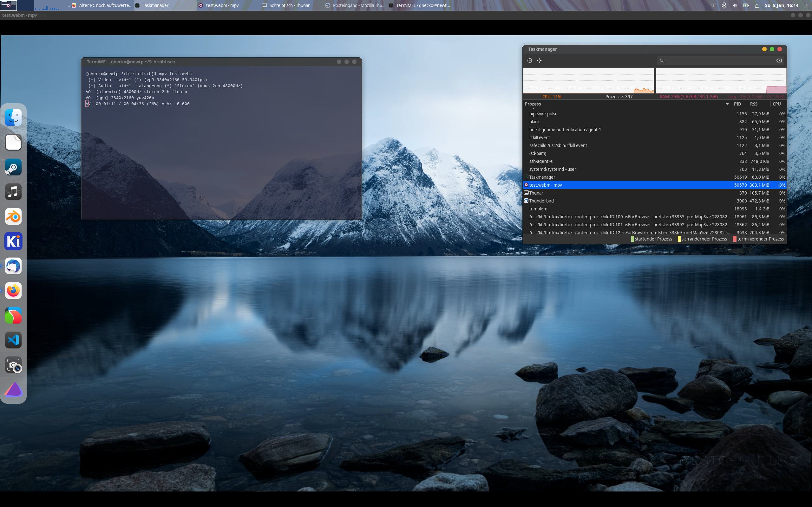The height and width of the screenshot is (507, 812).
Task: Launch Steam from the dock
Action: [13, 167]
